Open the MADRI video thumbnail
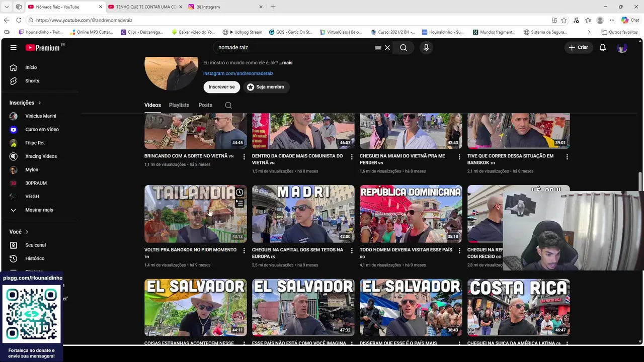Screen dimensions: 644x362 point(303,214)
